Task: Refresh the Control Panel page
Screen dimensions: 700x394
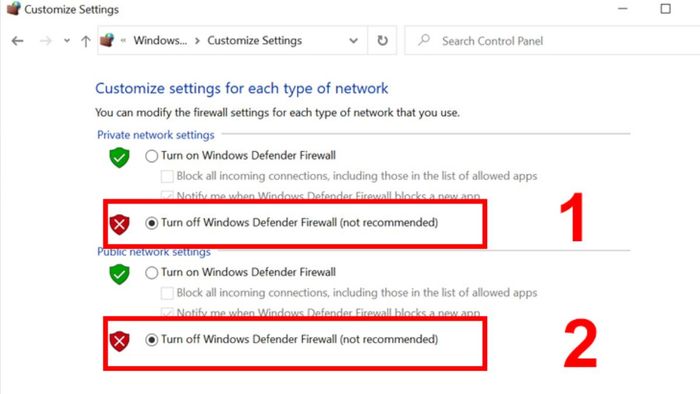Action: tap(383, 41)
